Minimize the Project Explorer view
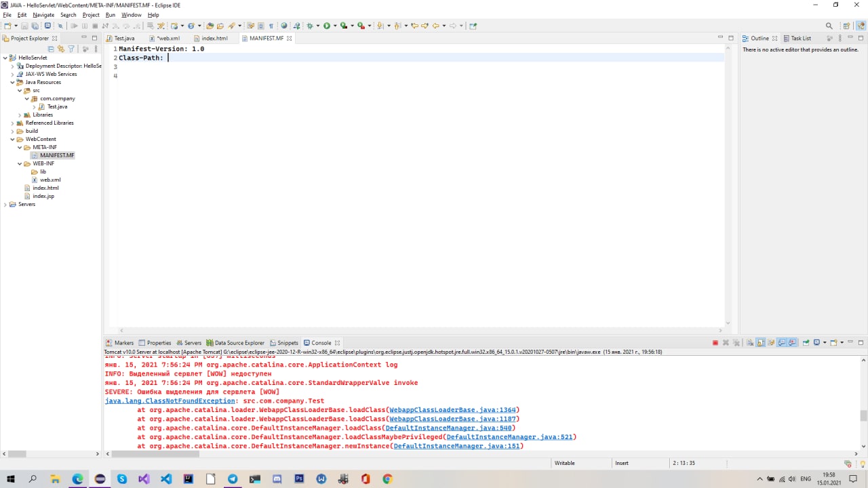The width and height of the screenshot is (868, 488). coord(84,37)
